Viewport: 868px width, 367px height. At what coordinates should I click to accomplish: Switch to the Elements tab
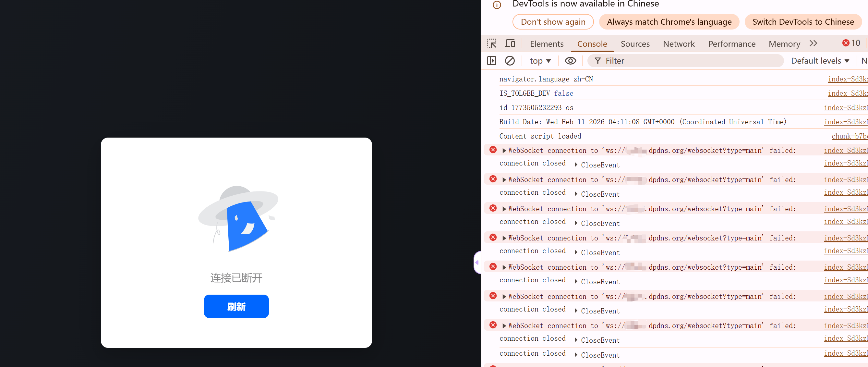(x=546, y=44)
